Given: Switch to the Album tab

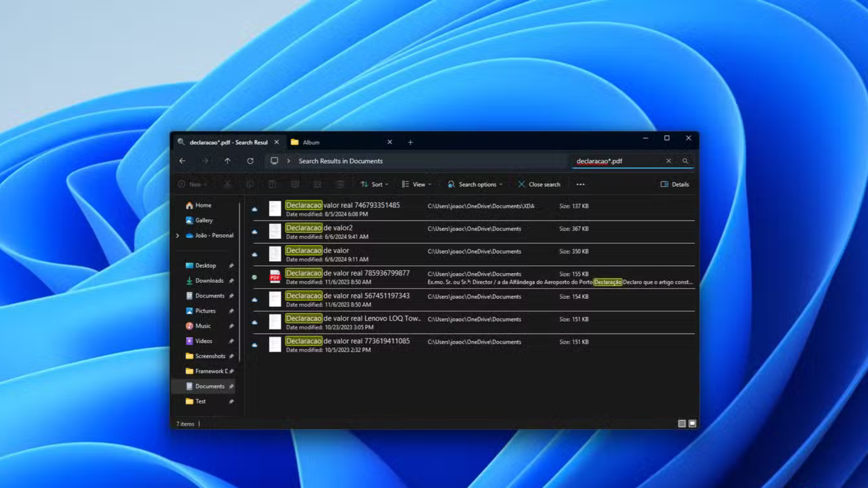Looking at the screenshot, I should (312, 142).
